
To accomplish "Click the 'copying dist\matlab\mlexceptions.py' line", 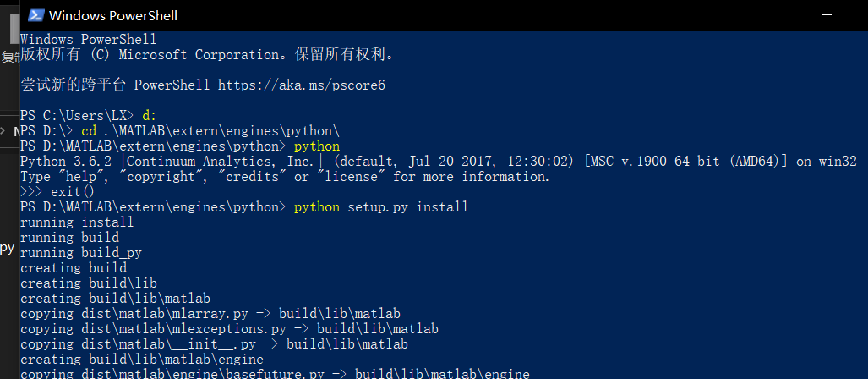I will [229, 329].
